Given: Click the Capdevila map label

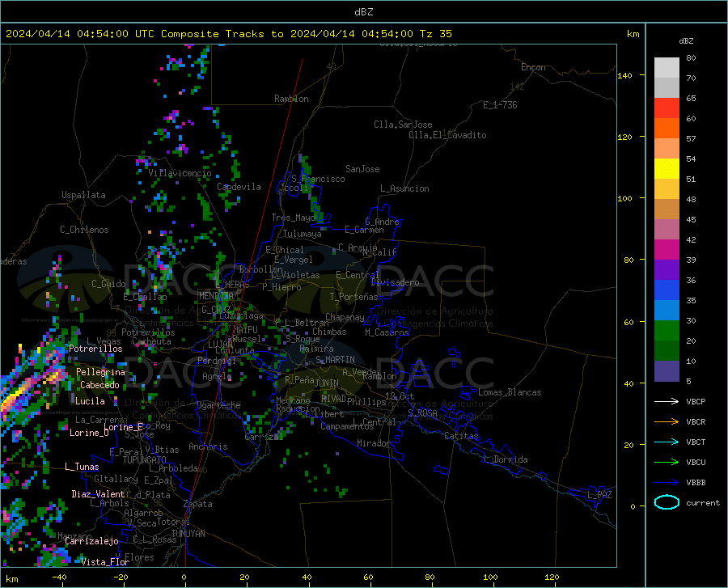Looking at the screenshot, I should point(239,187).
